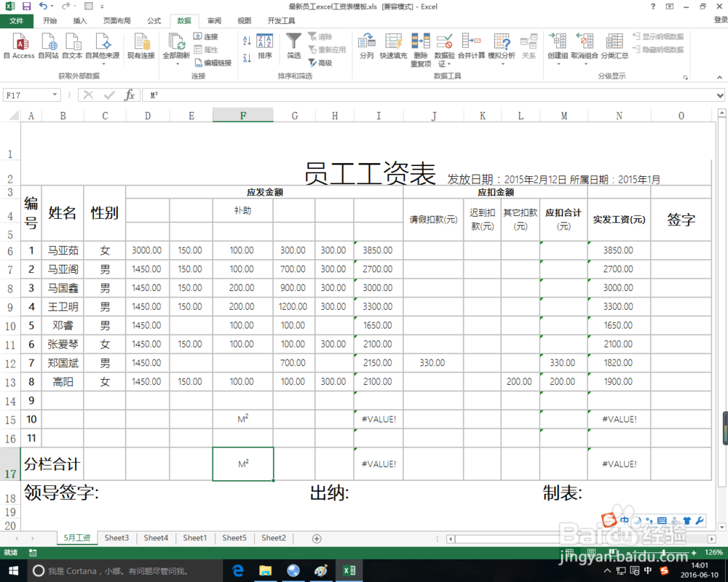Switch to the View (视图) tab
The width and height of the screenshot is (728, 582).
(x=244, y=21)
